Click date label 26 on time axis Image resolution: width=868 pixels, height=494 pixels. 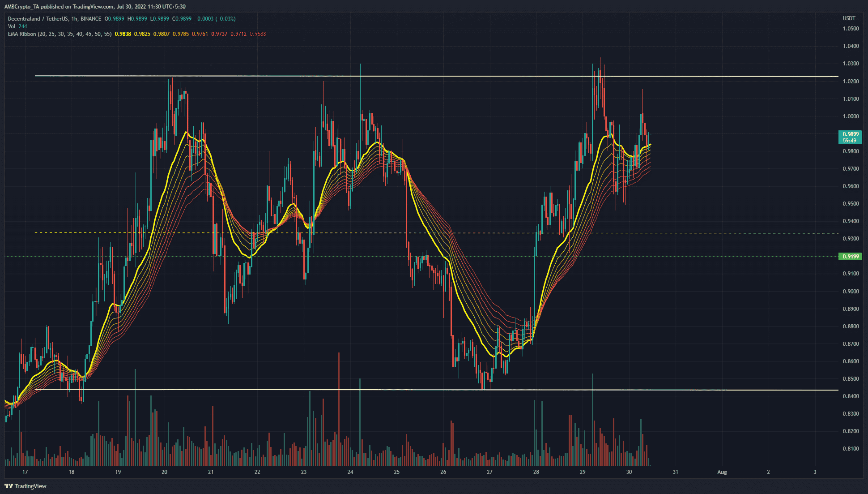443,472
